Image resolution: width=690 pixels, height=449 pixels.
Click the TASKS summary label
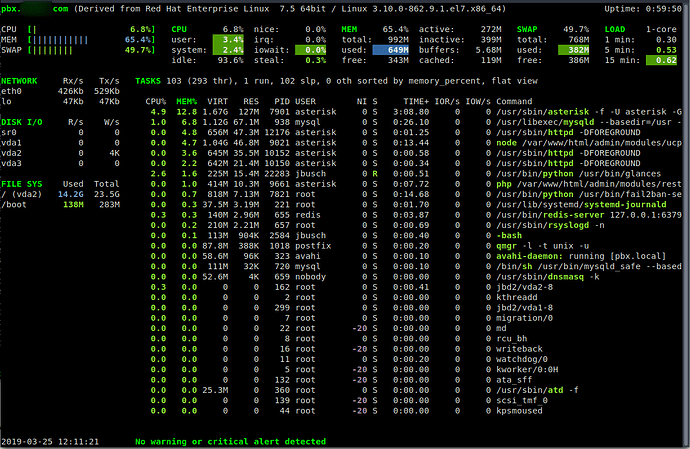(x=148, y=81)
